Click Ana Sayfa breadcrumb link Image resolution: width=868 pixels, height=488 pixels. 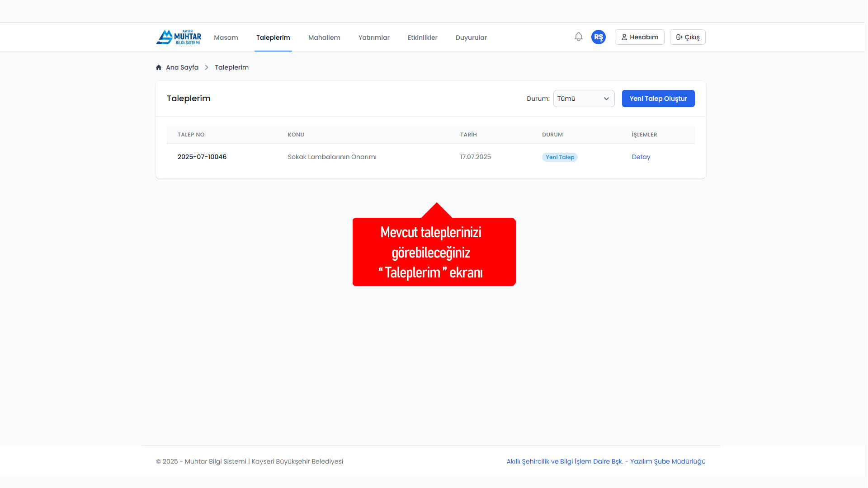pos(182,67)
